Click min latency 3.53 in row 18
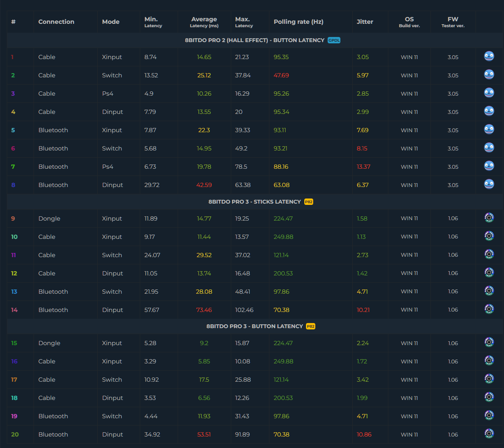Image resolution: width=504 pixels, height=448 pixels. coord(150,398)
